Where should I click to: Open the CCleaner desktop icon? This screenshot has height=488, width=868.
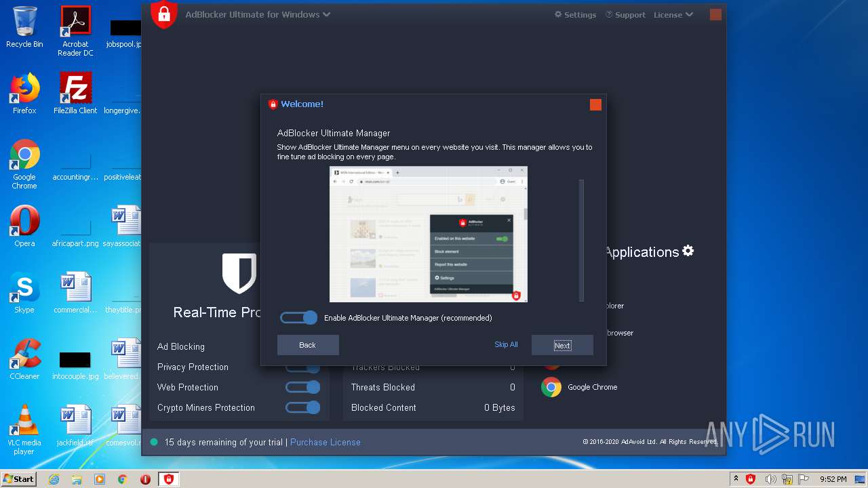click(x=24, y=359)
